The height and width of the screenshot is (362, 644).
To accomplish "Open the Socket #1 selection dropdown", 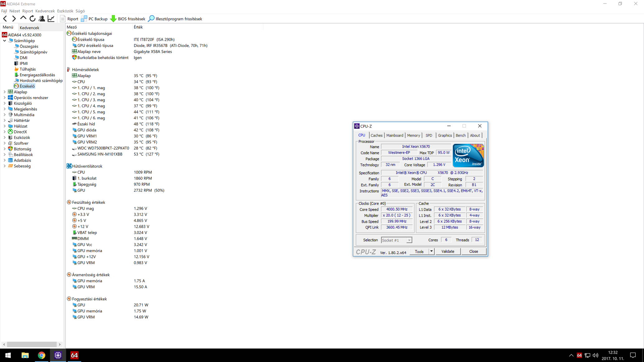I will [397, 240].
